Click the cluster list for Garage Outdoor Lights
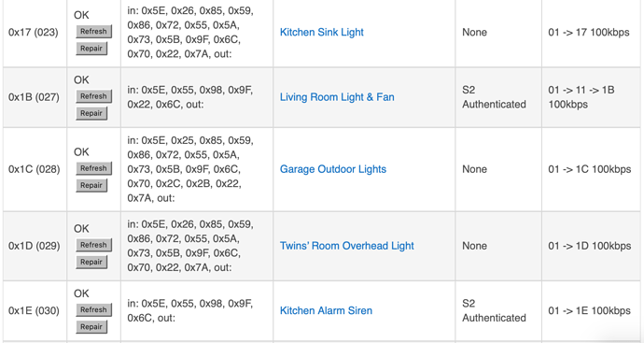Screen dimensions: 644x343 click(190, 169)
